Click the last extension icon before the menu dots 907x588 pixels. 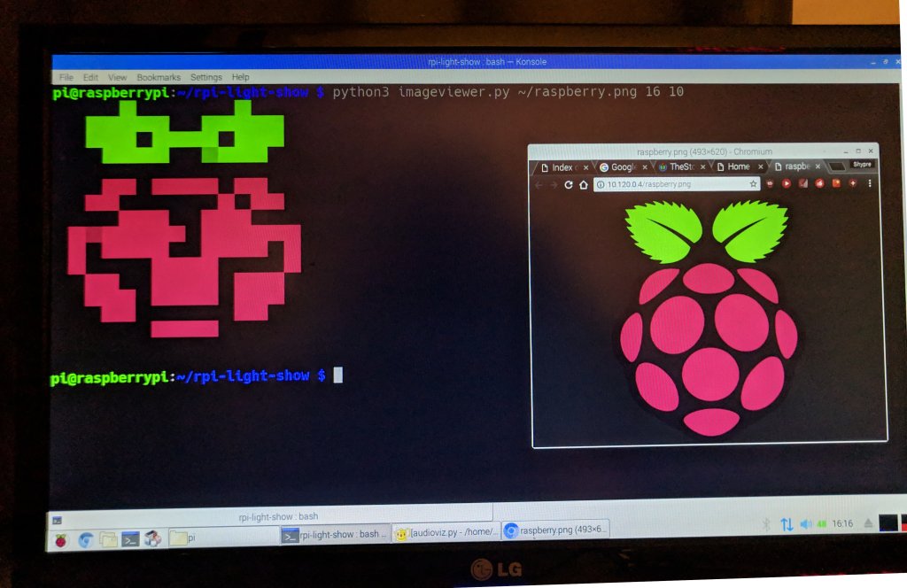(853, 183)
